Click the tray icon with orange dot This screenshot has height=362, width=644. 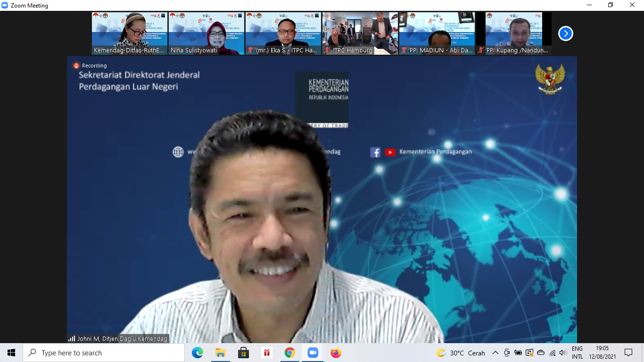pos(529,353)
